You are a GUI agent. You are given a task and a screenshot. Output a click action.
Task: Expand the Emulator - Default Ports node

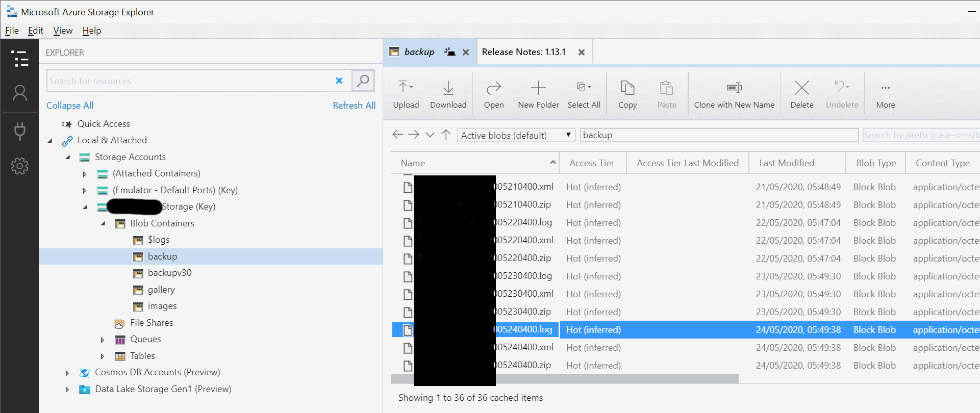click(85, 191)
